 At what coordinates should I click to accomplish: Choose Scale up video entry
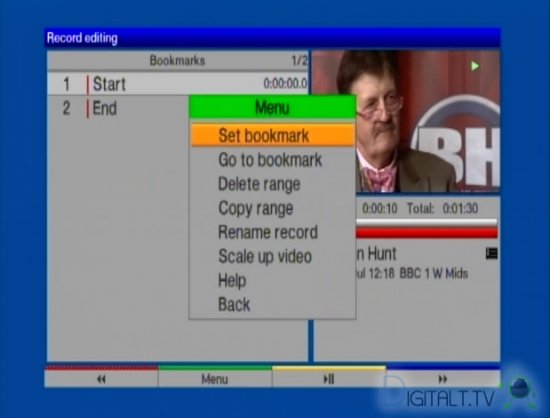tap(265, 256)
